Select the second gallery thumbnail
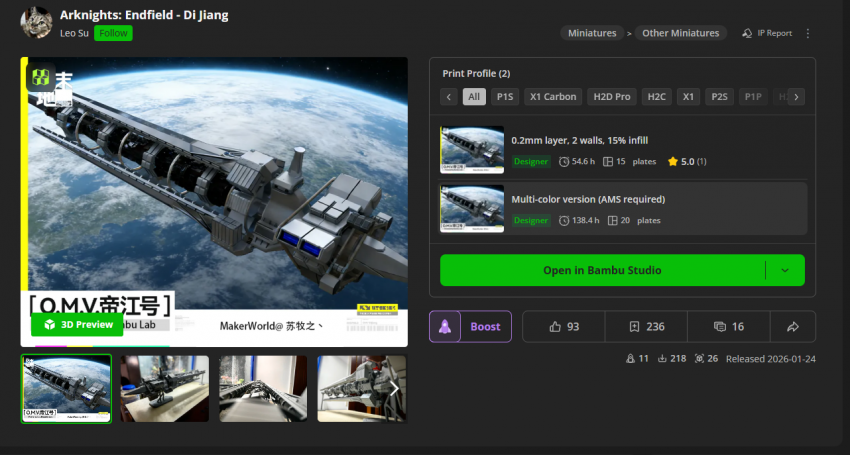 [x=164, y=389]
